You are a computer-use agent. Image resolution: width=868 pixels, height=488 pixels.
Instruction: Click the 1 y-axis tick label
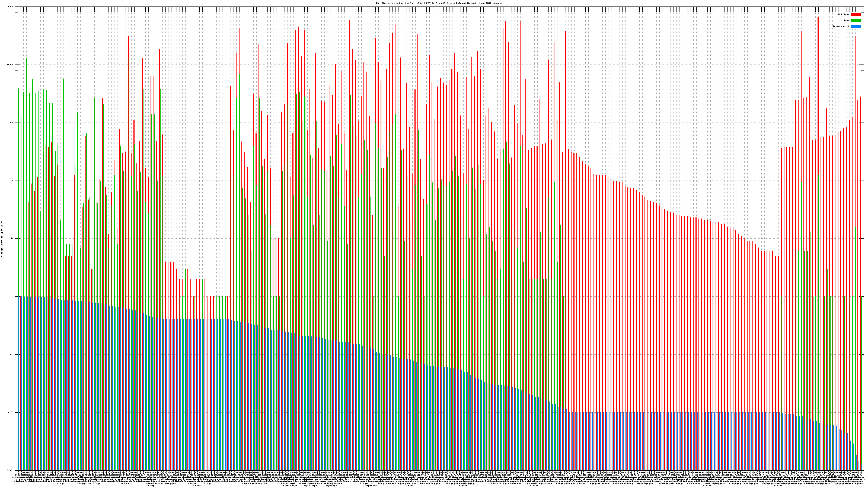[x=13, y=296]
